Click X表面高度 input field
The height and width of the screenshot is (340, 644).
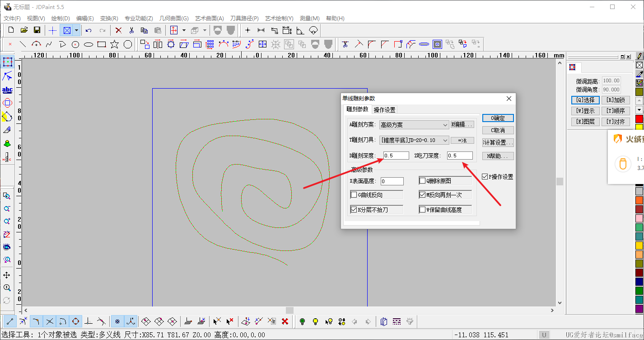click(392, 181)
